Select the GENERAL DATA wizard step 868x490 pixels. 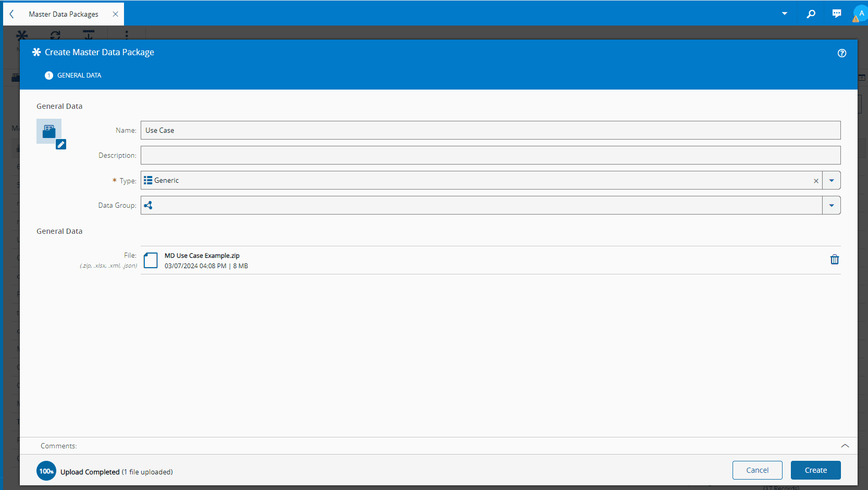click(73, 76)
